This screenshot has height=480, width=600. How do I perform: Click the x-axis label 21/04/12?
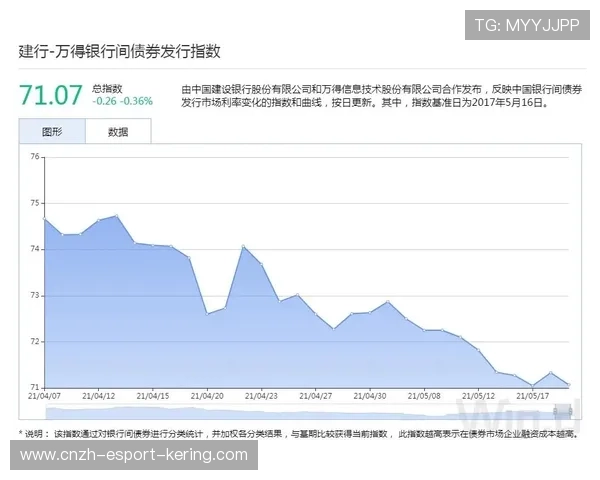[x=99, y=396]
